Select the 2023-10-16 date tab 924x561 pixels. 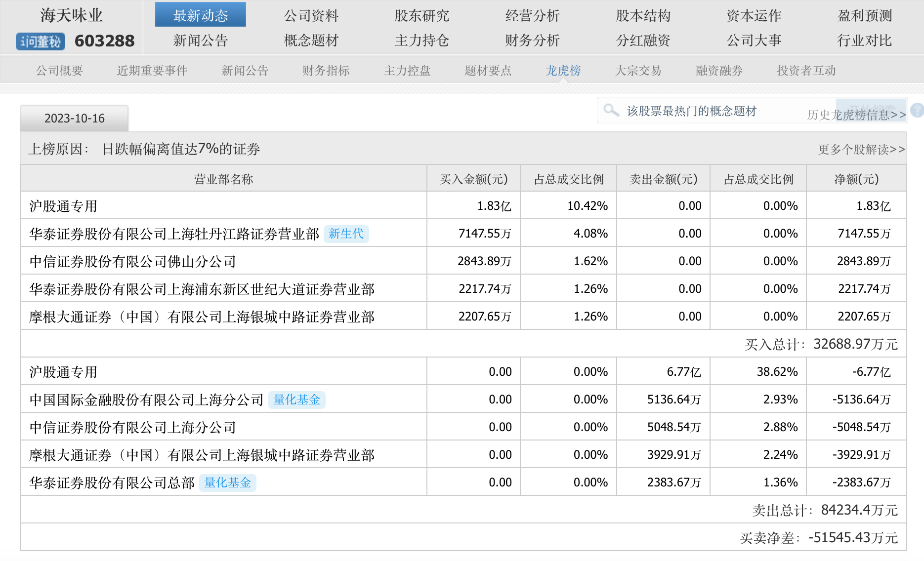(x=75, y=119)
